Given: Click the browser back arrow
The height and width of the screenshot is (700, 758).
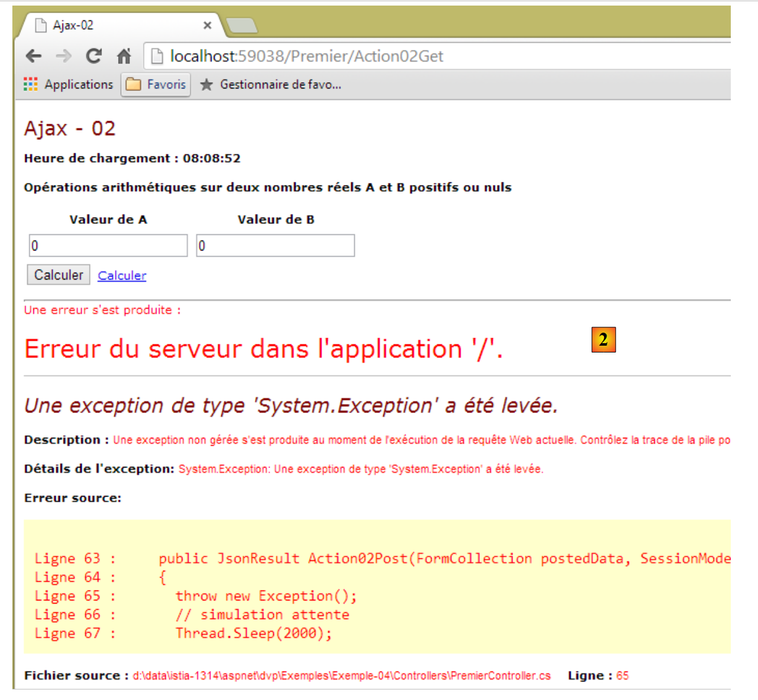Looking at the screenshot, I should coord(34,56).
